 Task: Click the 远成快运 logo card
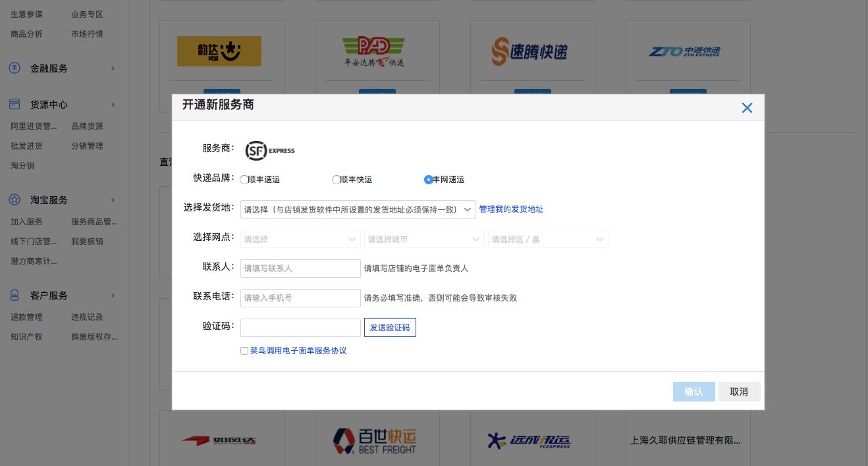coord(529,440)
